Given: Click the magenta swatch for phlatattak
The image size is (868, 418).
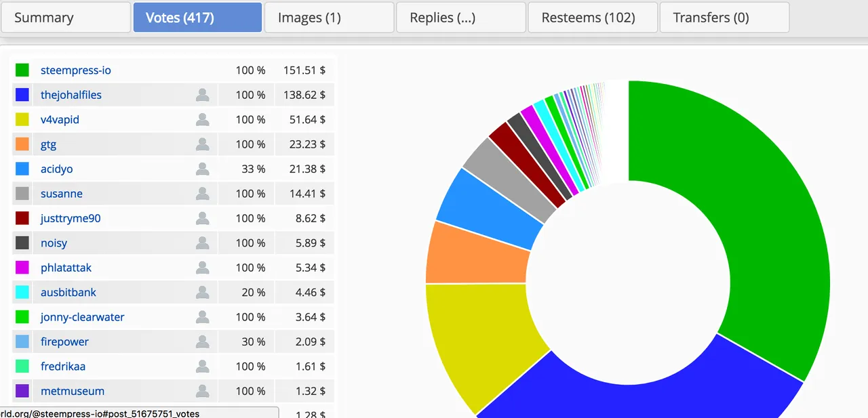Looking at the screenshot, I should pyautogui.click(x=22, y=268).
